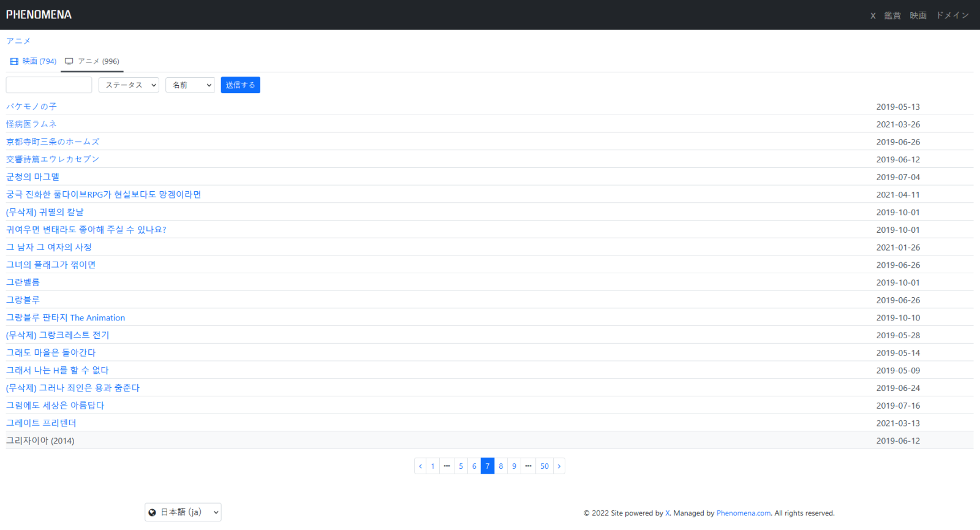Open the X link in top navigation

click(x=873, y=15)
